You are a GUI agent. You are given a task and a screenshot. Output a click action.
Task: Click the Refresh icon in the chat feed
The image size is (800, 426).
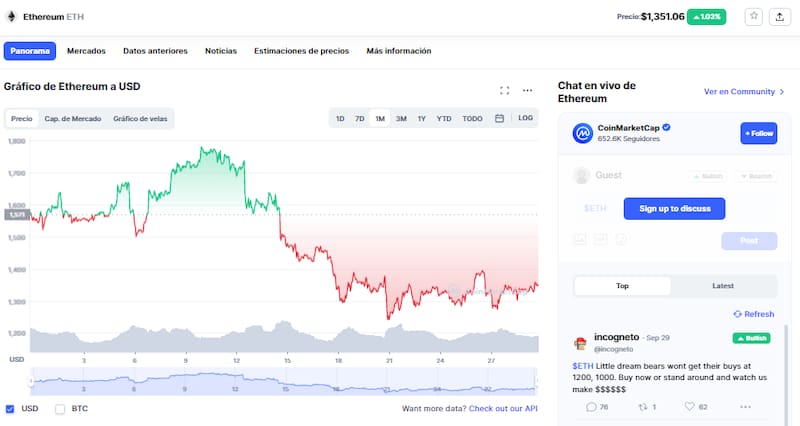pos(738,314)
